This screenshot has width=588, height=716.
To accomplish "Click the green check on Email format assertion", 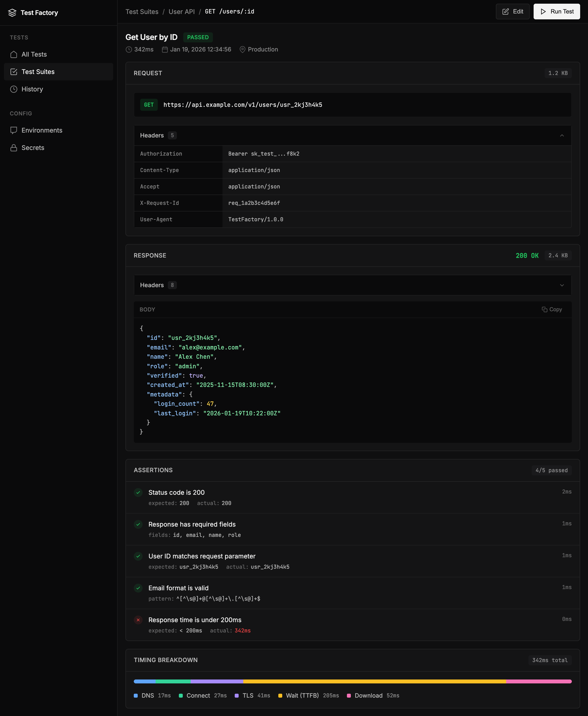I will click(138, 588).
